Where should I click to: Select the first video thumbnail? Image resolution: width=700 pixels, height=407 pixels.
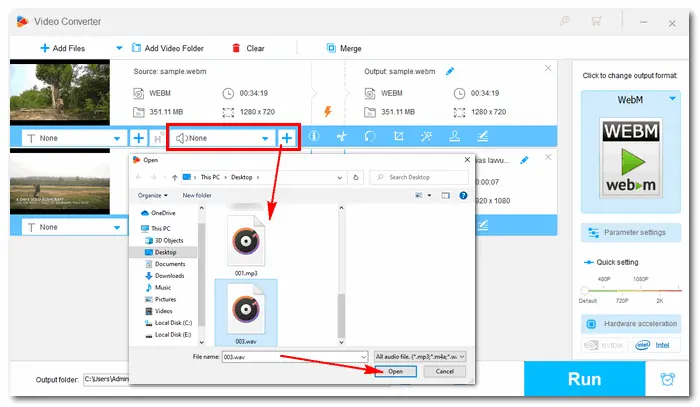click(60, 92)
